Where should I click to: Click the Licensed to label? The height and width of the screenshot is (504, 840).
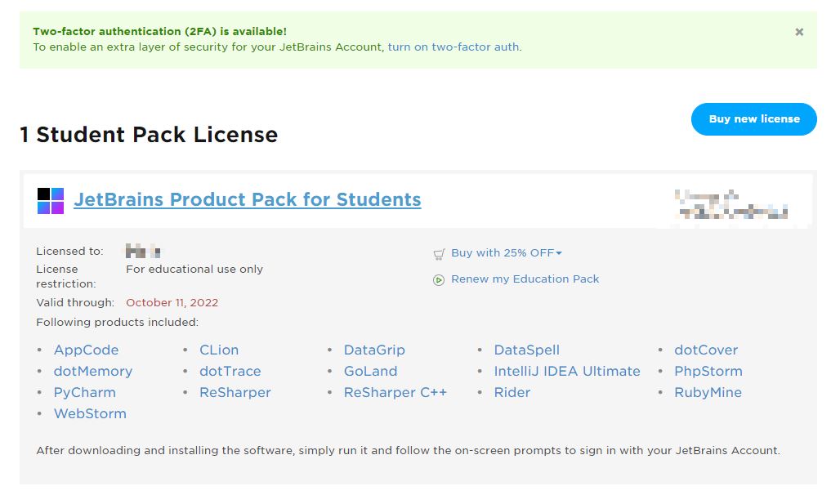pyautogui.click(x=69, y=252)
